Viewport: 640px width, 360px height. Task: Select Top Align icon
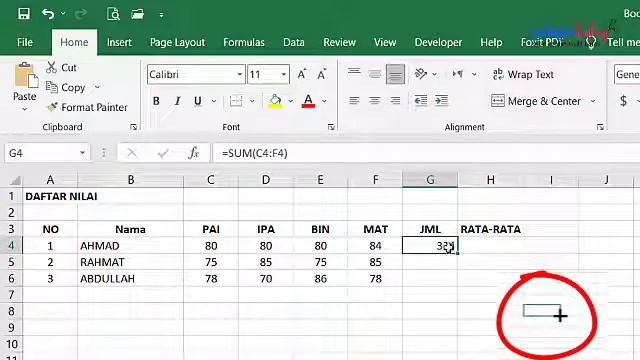tap(354, 73)
